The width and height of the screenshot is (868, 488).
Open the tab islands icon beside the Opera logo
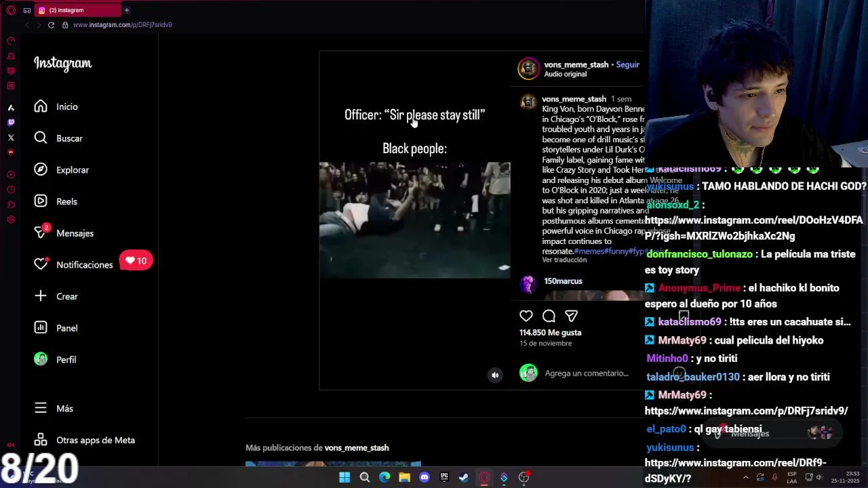pyautogui.click(x=26, y=10)
